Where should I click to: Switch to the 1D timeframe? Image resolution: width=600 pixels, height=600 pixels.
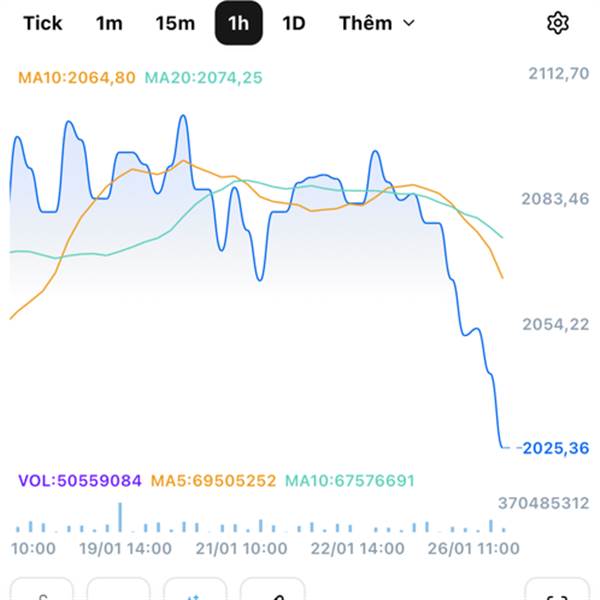tap(293, 23)
